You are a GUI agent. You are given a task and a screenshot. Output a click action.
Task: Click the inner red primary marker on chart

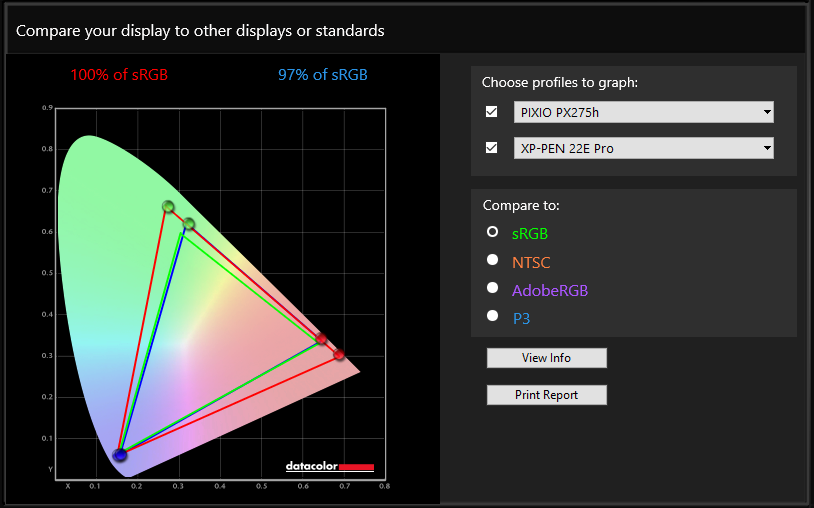pos(321,339)
